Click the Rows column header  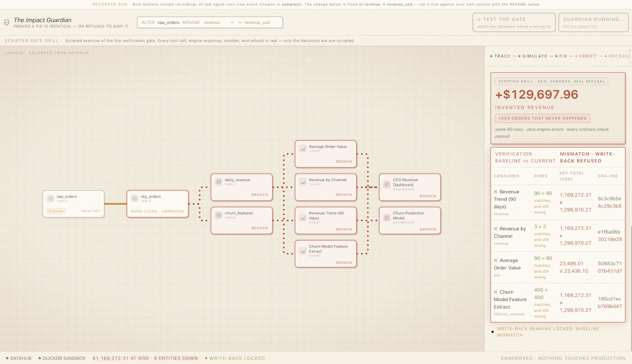tap(540, 176)
